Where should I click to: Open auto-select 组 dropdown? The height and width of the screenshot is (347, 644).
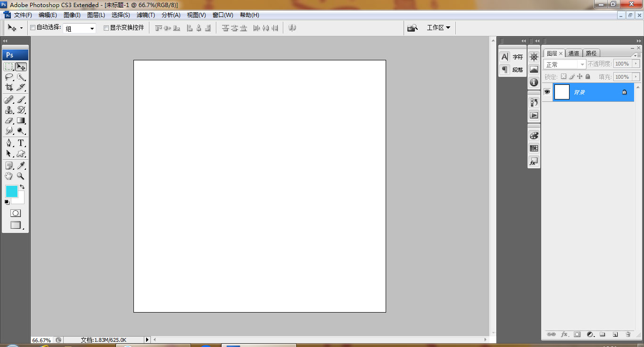(80, 28)
